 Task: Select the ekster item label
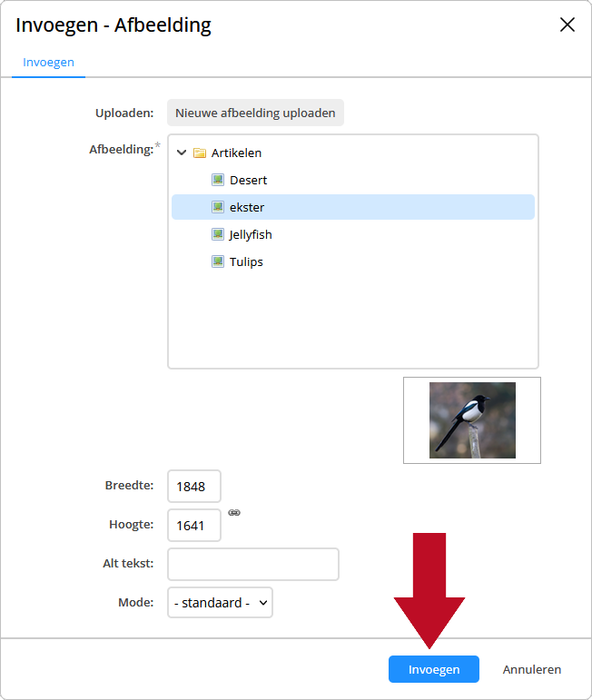tap(247, 208)
